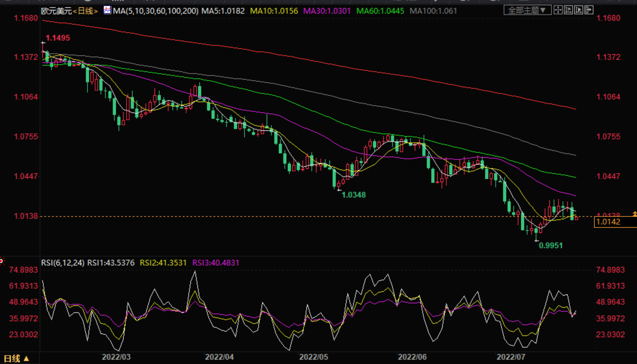
Task: Click the crosshair cursor icon
Action: pos(558,10)
